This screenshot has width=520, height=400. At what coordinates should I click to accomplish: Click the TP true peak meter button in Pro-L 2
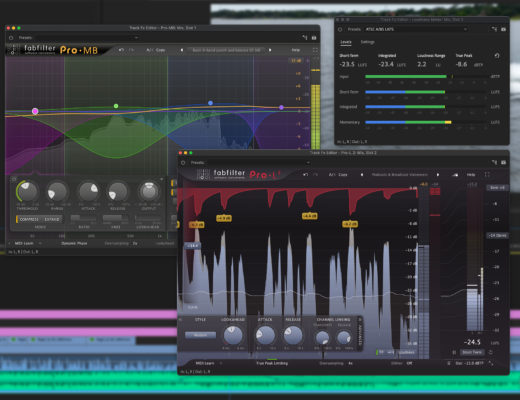point(382,352)
